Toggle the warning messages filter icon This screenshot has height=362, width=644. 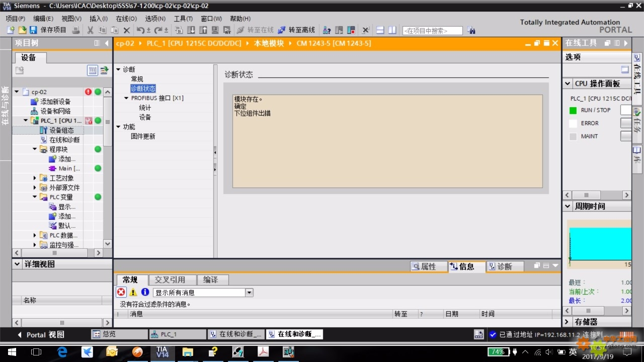[x=133, y=292]
